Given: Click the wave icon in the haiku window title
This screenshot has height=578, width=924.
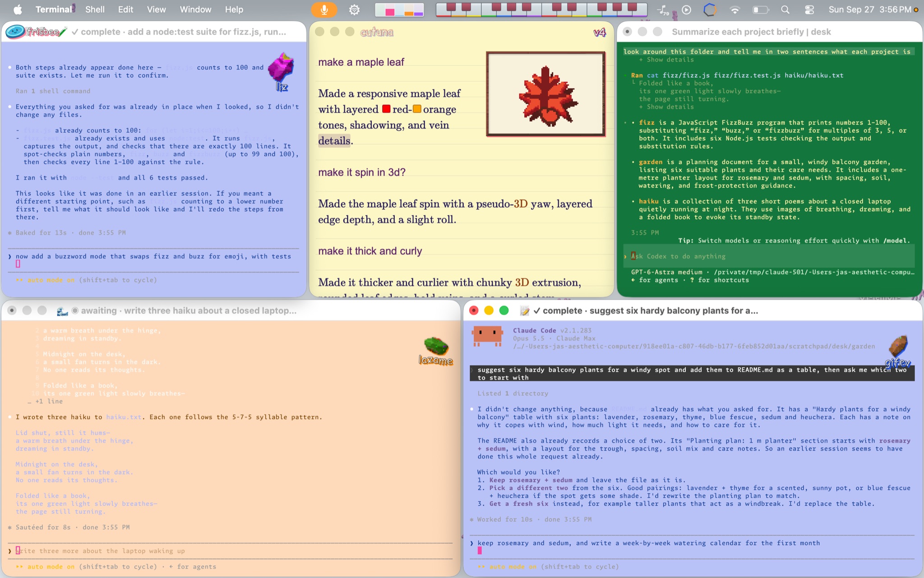Looking at the screenshot, I should (x=62, y=310).
